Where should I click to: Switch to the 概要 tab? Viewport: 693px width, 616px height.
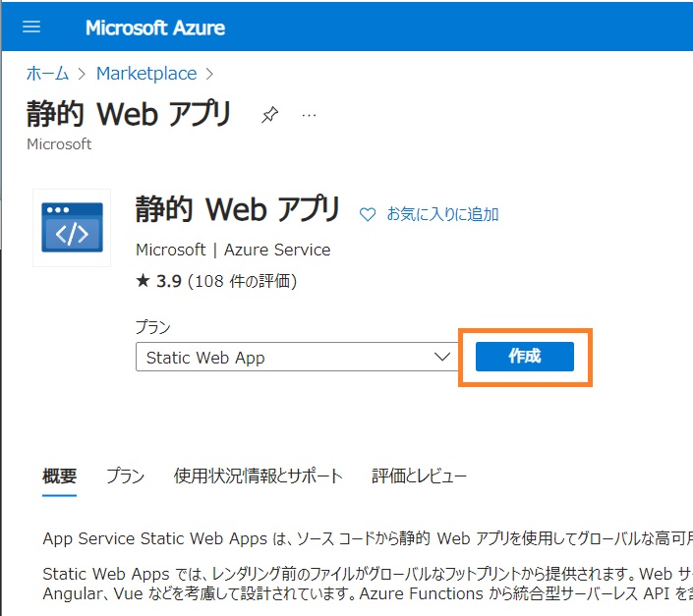pos(60,476)
